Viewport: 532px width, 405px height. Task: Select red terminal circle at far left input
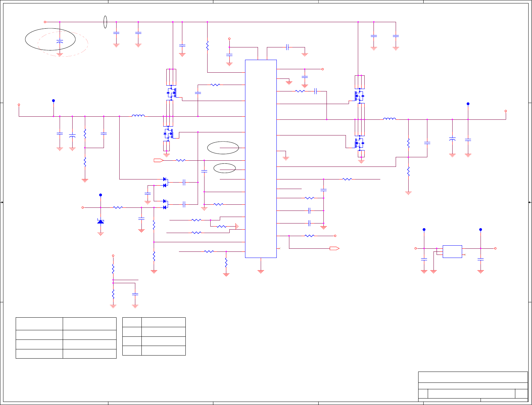coord(19,105)
